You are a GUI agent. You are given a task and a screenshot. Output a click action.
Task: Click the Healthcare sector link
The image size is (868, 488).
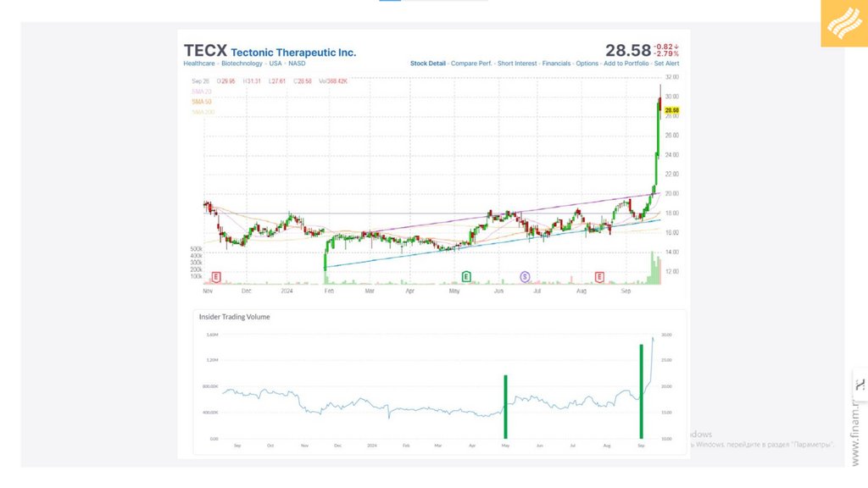tap(199, 64)
